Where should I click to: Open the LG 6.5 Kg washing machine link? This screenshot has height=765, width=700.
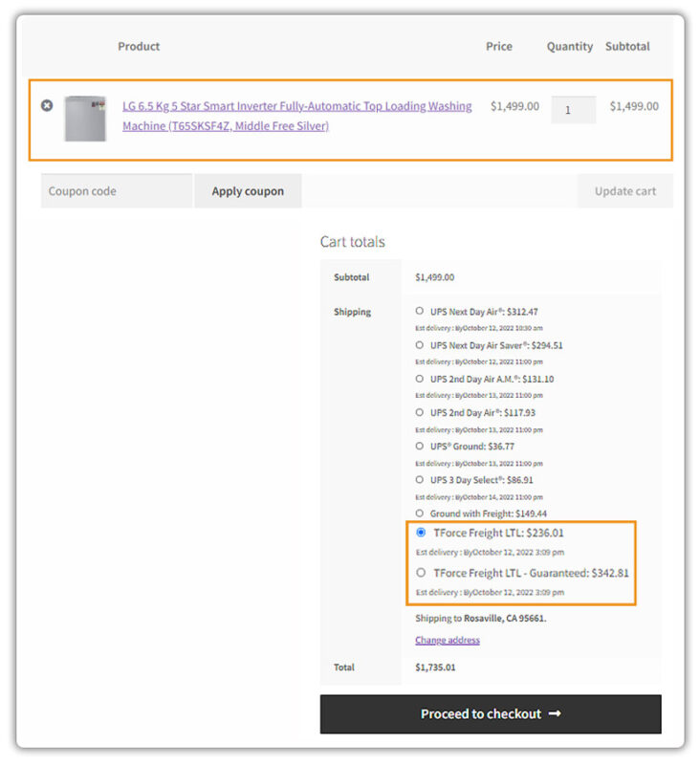pyautogui.click(x=297, y=116)
